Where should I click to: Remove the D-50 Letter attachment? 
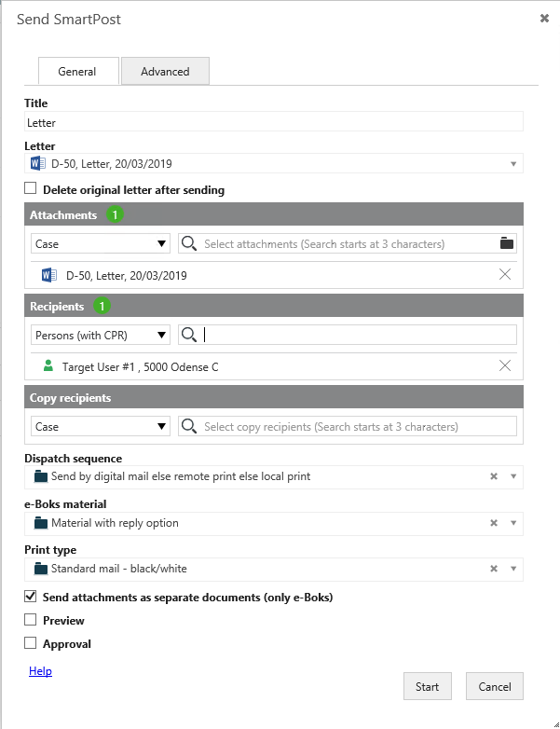tap(505, 275)
